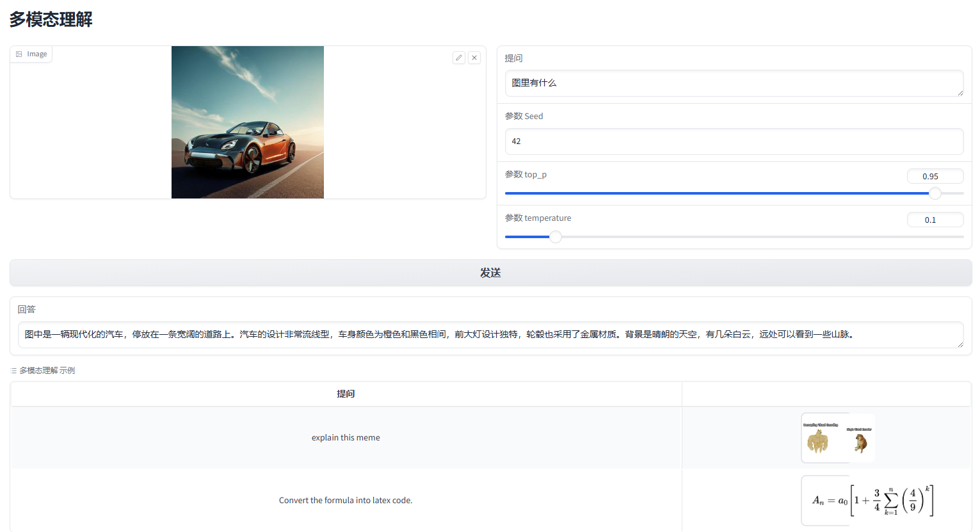Image resolution: width=980 pixels, height=532 pixels.
Task: Click the 回答 answer output textbox
Action: [x=490, y=335]
